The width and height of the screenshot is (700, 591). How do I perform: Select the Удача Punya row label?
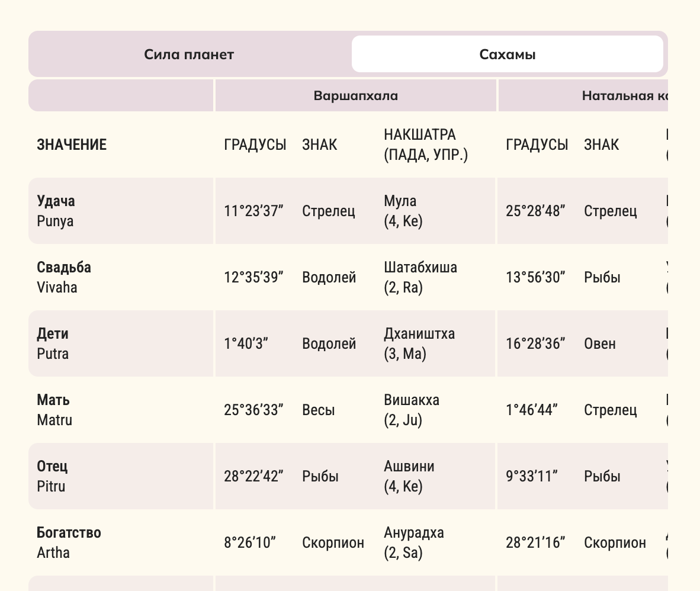tap(56, 211)
